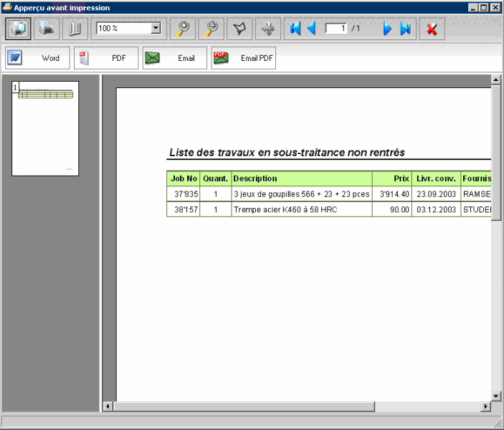Image resolution: width=504 pixels, height=430 pixels.
Task: Go to the previous page
Action: [x=311, y=29]
